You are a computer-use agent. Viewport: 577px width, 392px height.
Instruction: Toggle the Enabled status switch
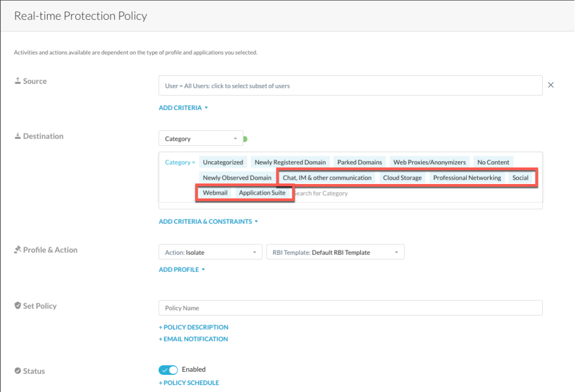[168, 370]
